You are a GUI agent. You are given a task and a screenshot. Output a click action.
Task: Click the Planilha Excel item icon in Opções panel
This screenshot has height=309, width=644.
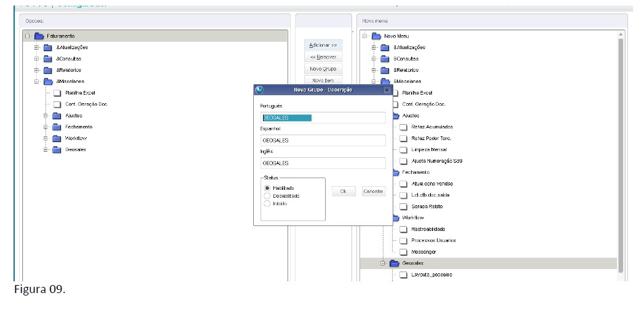point(57,93)
